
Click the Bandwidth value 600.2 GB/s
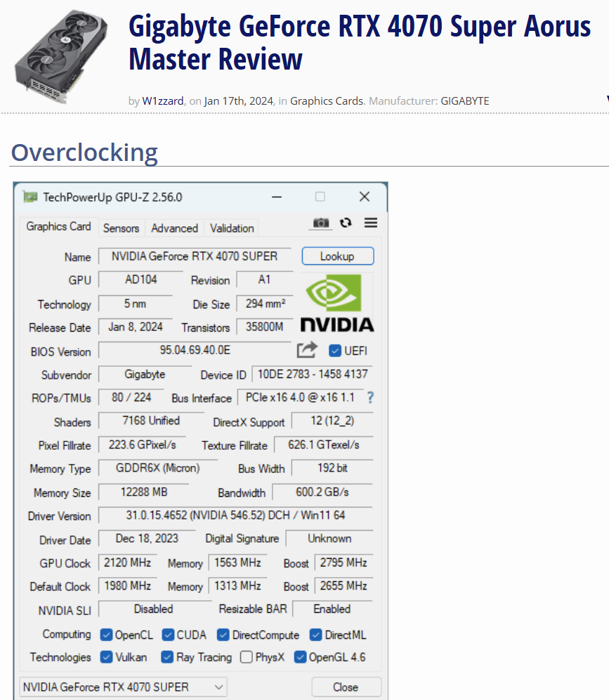(x=322, y=492)
